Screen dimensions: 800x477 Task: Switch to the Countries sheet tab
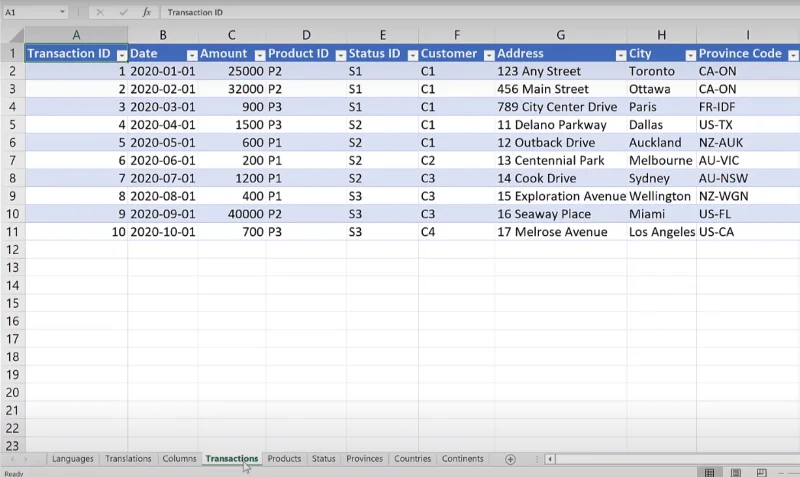(412, 459)
